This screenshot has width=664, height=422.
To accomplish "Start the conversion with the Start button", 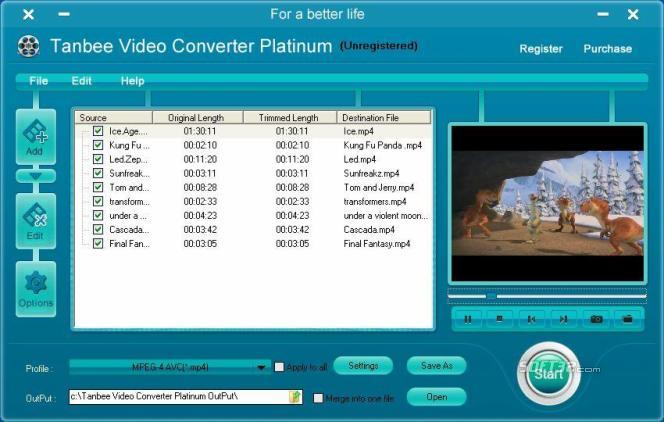I will (x=549, y=373).
